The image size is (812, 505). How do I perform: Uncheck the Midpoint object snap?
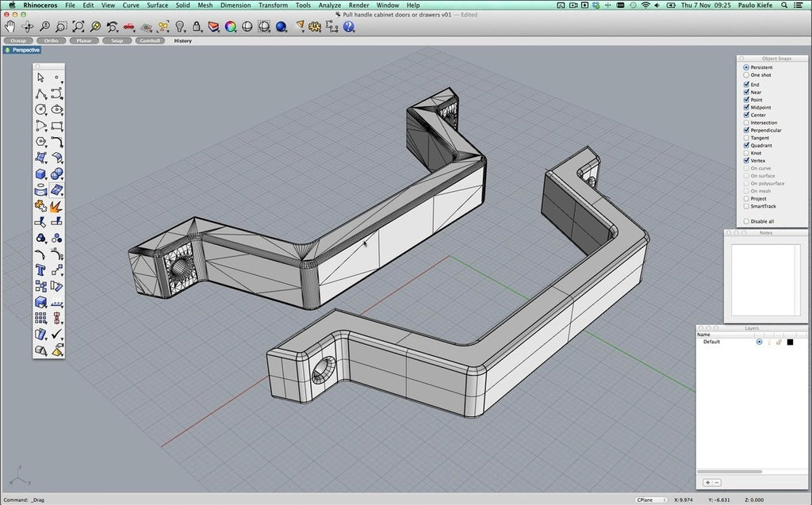tap(746, 107)
